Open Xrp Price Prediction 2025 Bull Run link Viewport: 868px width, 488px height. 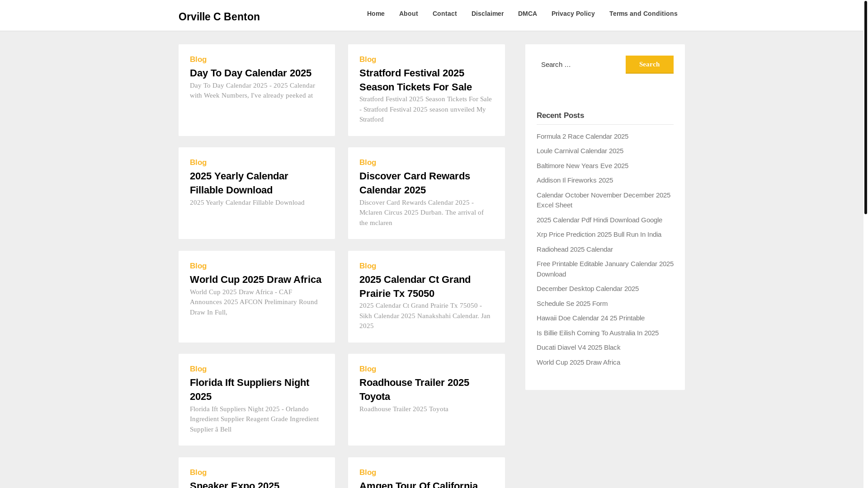click(599, 235)
